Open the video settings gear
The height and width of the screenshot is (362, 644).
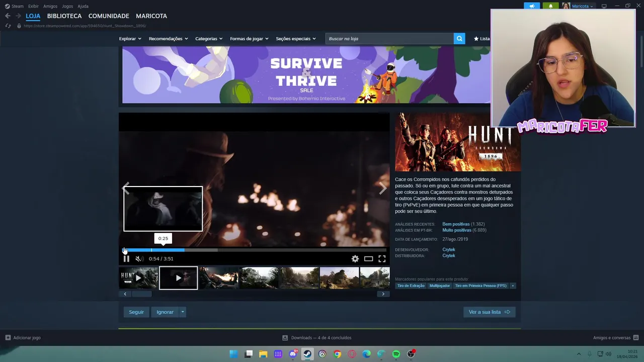pyautogui.click(x=355, y=258)
